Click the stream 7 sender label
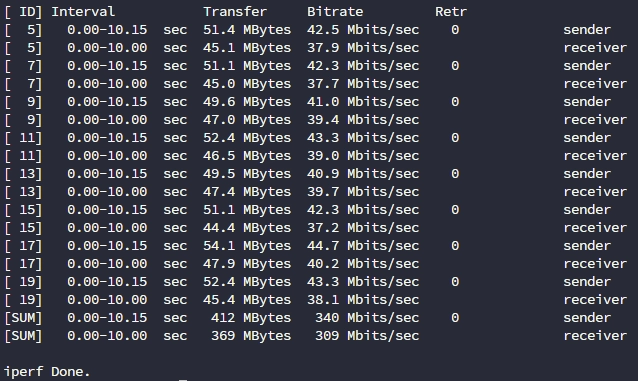The width and height of the screenshot is (638, 381). pos(587,66)
